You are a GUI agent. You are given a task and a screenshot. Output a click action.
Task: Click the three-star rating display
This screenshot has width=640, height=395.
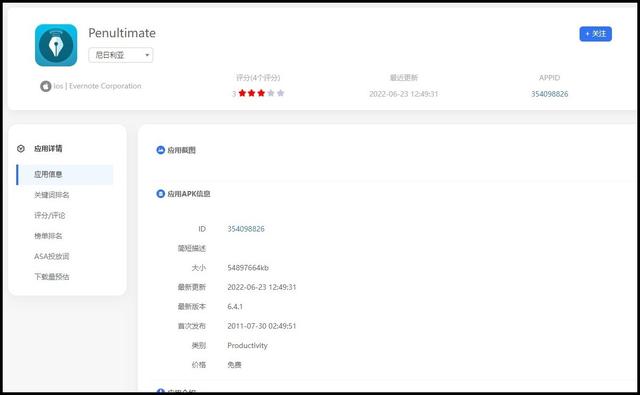click(x=261, y=93)
